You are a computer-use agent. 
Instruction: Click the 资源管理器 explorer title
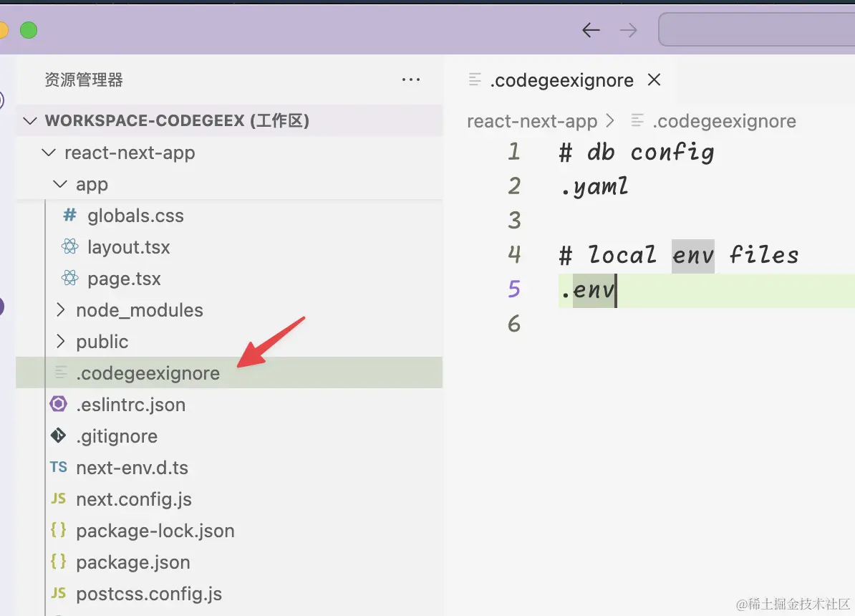pos(84,80)
